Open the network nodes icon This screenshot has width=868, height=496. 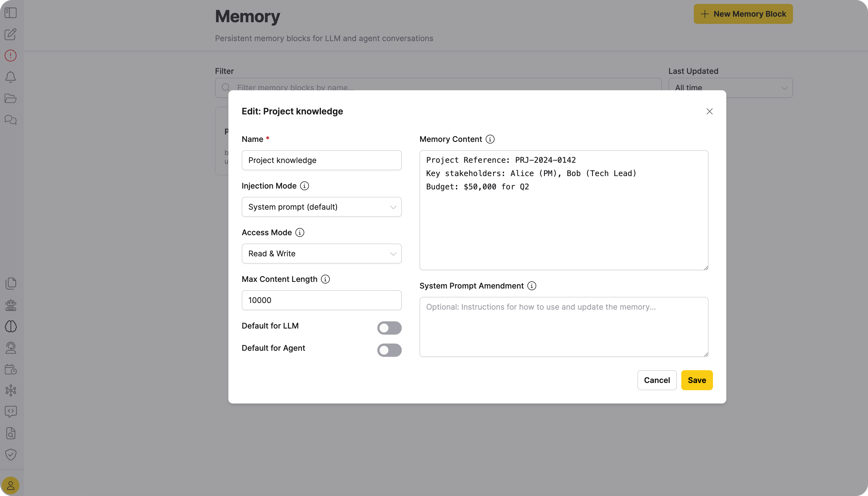(11, 390)
